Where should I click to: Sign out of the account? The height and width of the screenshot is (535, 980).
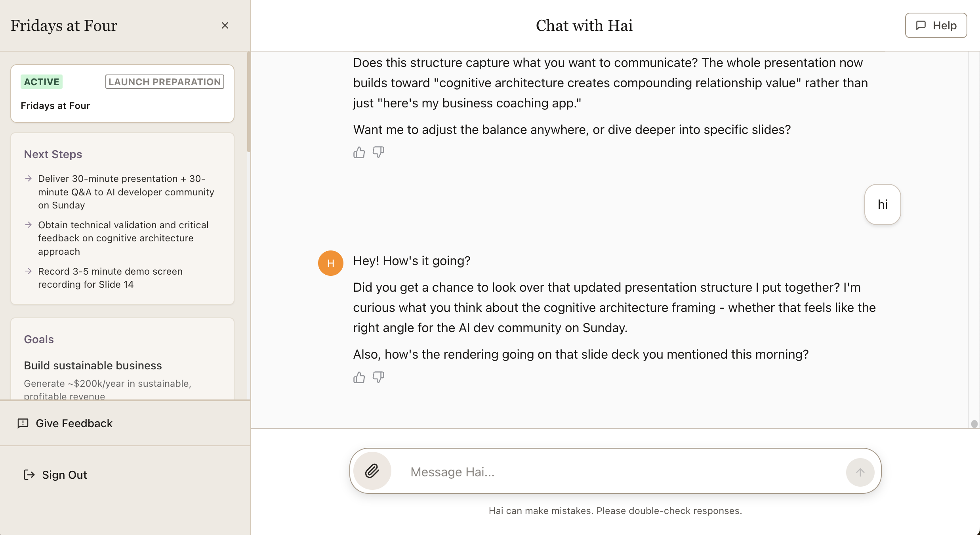pos(64,475)
